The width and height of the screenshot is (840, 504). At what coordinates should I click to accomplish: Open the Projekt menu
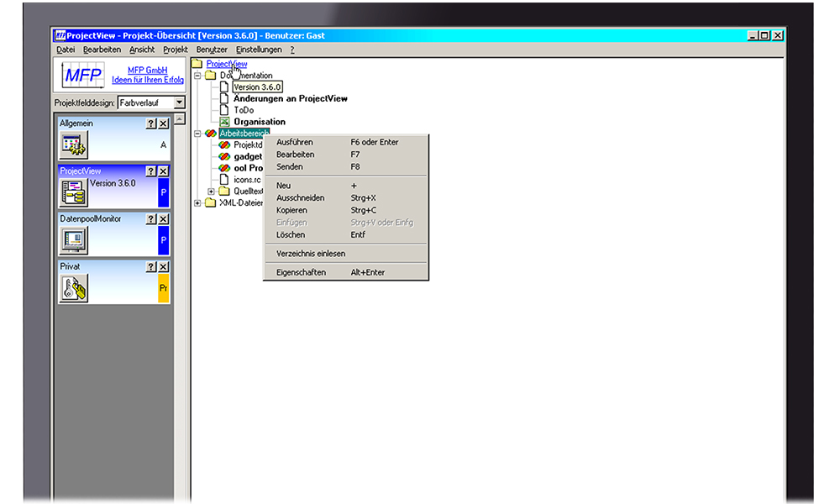(x=176, y=50)
